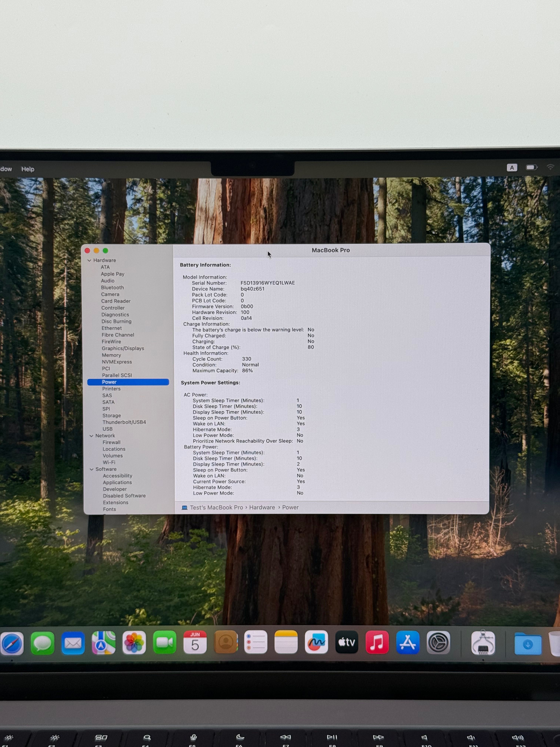Select Disc Burning in sidebar
Viewport: 560px width, 747px height.
[116, 321]
